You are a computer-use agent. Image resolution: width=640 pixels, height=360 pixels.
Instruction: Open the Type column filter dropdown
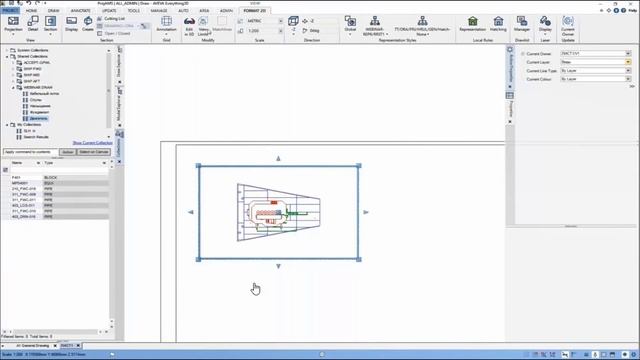[104, 163]
